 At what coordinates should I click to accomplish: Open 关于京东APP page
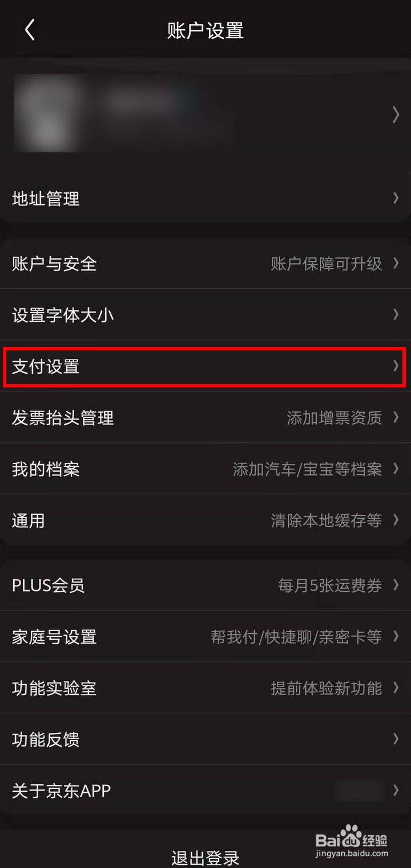point(205,790)
